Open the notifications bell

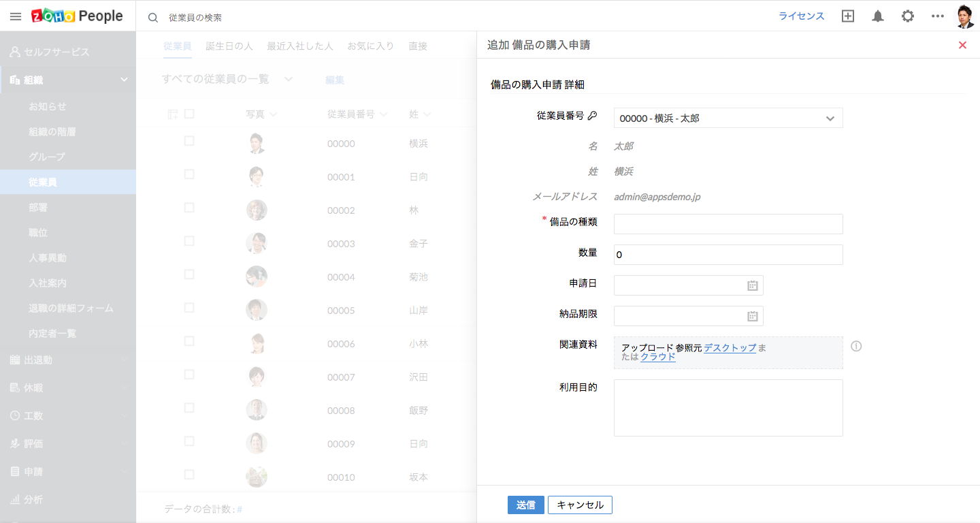click(x=878, y=16)
